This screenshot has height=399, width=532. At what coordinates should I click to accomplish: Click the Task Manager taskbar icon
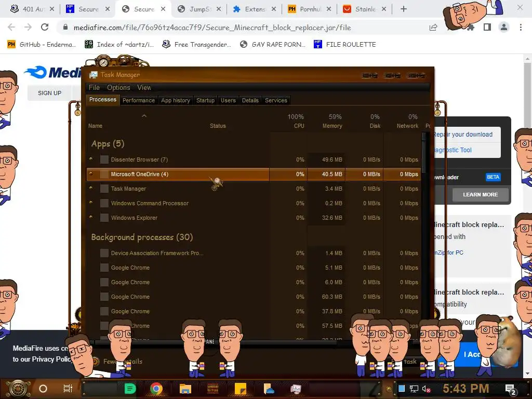[x=296, y=389]
